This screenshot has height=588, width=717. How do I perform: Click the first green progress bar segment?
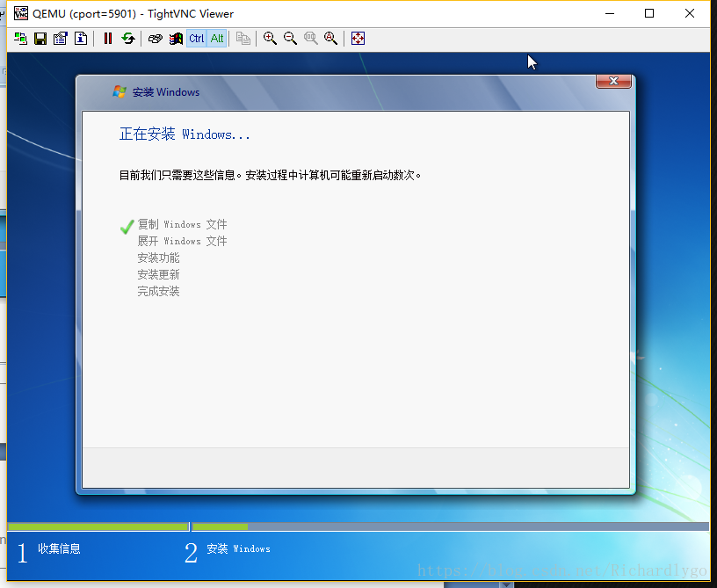[x=98, y=526]
